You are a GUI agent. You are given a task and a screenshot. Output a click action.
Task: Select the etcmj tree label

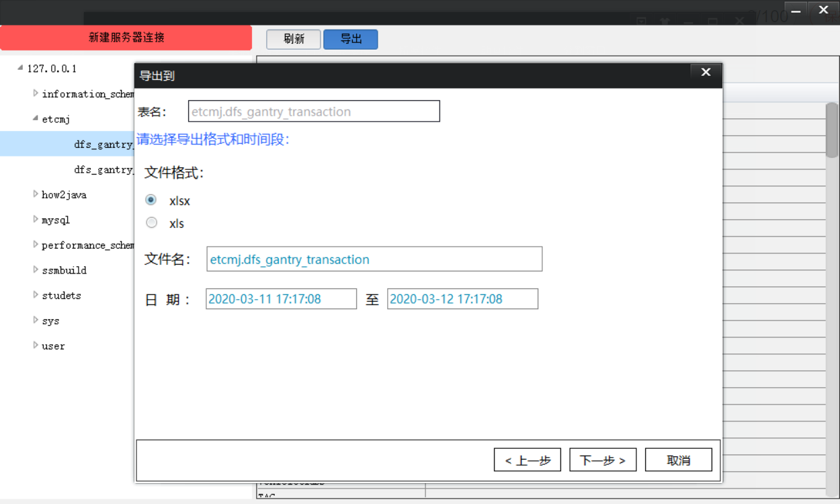point(56,119)
